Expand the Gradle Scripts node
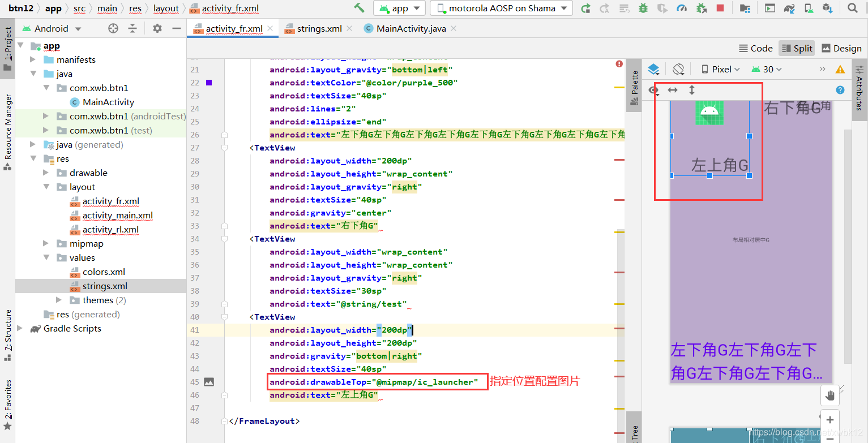The image size is (868, 443). [20, 328]
